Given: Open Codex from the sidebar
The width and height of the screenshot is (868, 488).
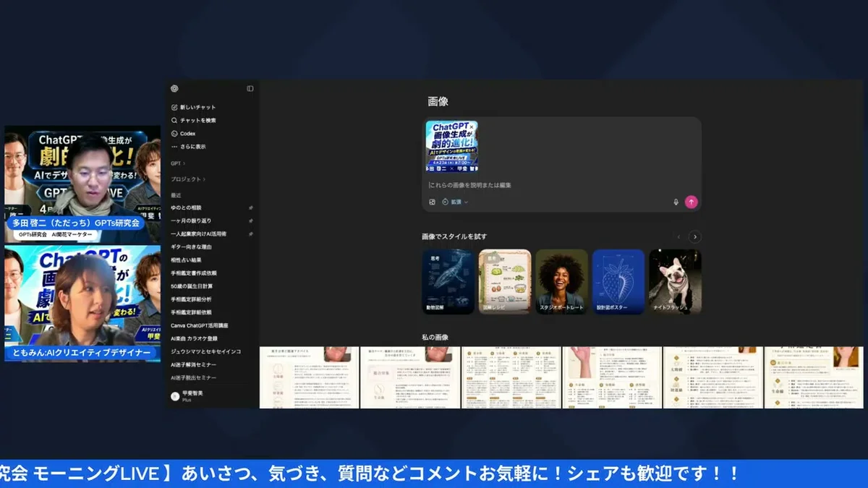Looking at the screenshot, I should click(x=174, y=132).
